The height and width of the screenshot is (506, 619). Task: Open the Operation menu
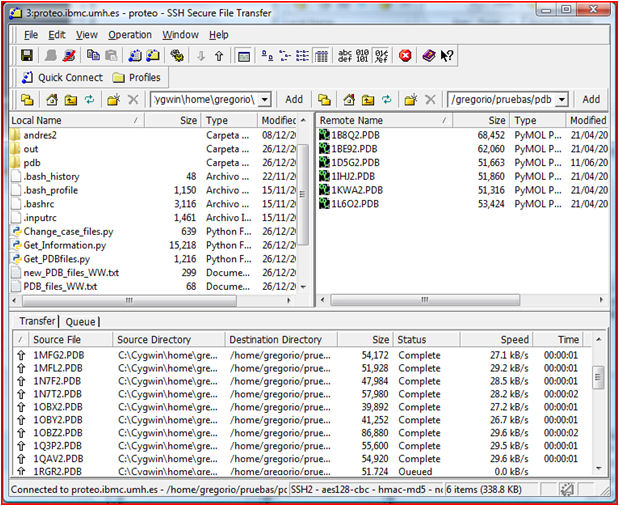coord(130,35)
